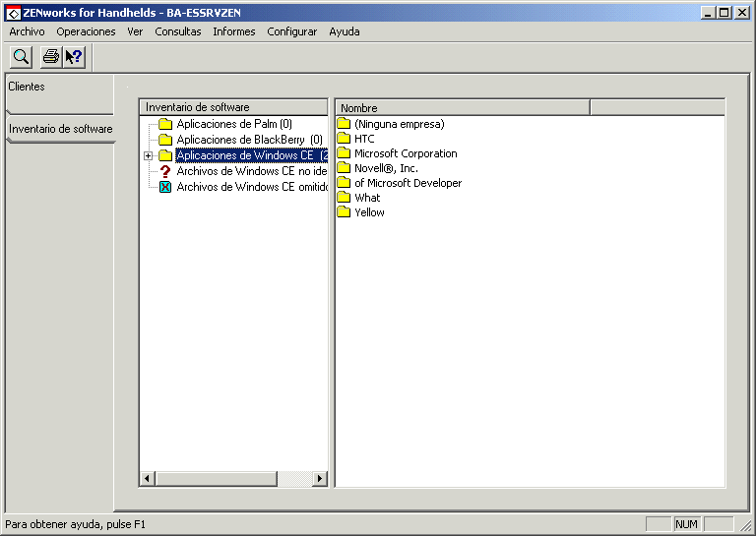Image resolution: width=756 pixels, height=536 pixels.
Task: Click folder icon next to Novell®, Inc.
Action: pos(344,167)
